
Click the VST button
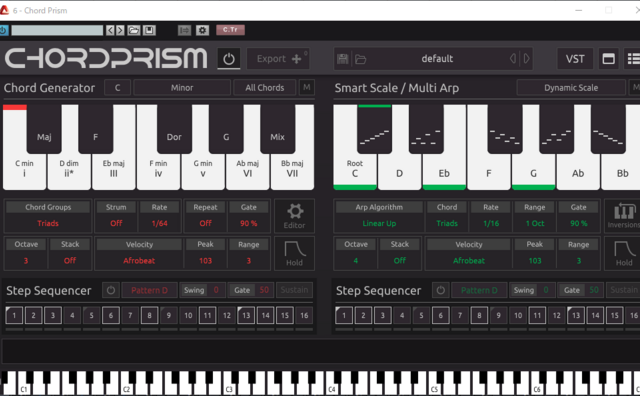tap(575, 59)
